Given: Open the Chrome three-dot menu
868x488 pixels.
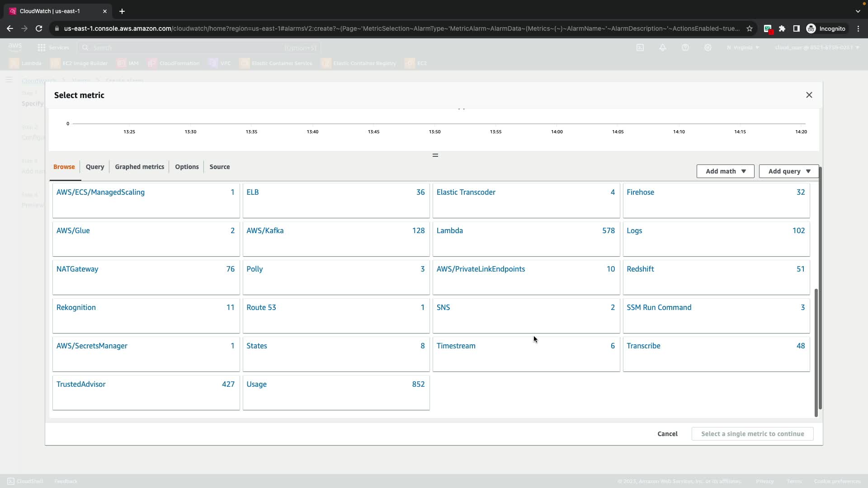Looking at the screenshot, I should coord(858,28).
